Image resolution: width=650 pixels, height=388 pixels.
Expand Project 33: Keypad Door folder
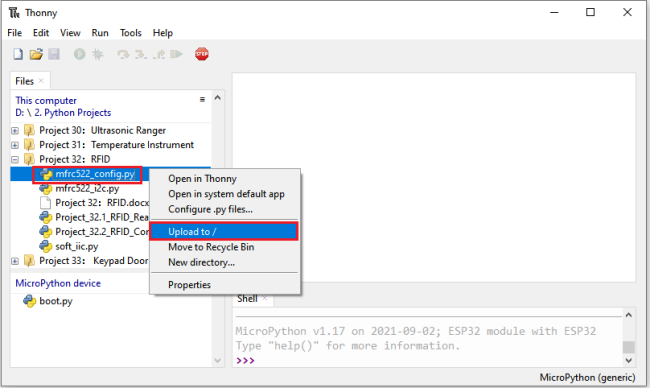[15, 261]
